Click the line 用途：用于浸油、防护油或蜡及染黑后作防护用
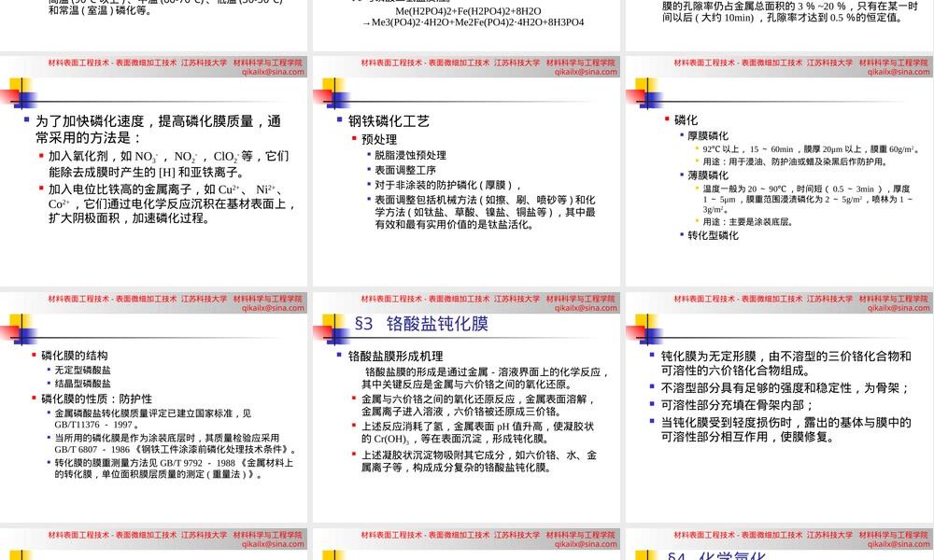934x560 pixels. (795, 161)
